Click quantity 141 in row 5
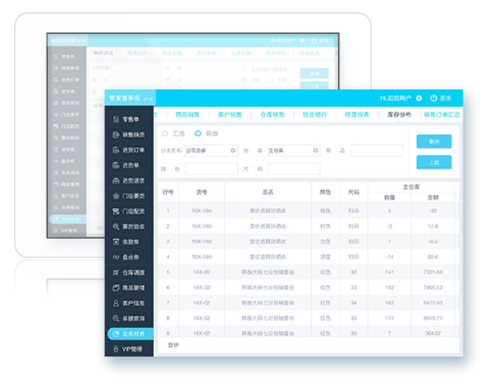Screen dimensions: 500x386 (x=389, y=272)
